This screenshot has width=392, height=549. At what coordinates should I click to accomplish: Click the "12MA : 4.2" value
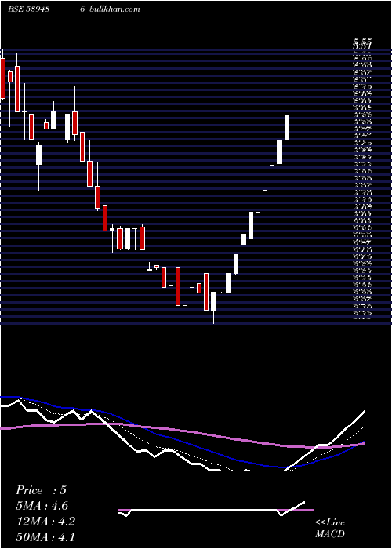click(45, 521)
